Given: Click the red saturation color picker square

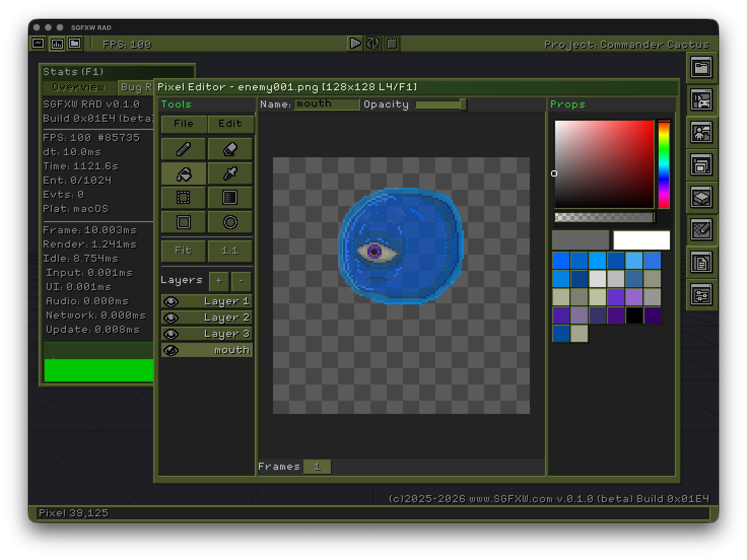Looking at the screenshot, I should pyautogui.click(x=604, y=164).
